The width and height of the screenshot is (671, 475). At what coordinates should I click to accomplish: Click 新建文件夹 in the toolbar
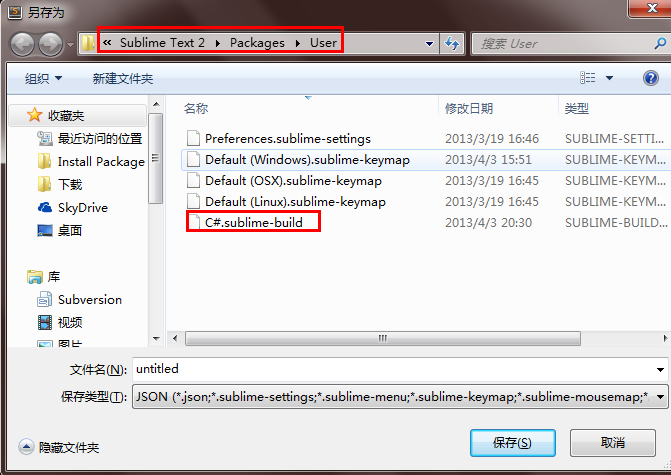pyautogui.click(x=123, y=78)
